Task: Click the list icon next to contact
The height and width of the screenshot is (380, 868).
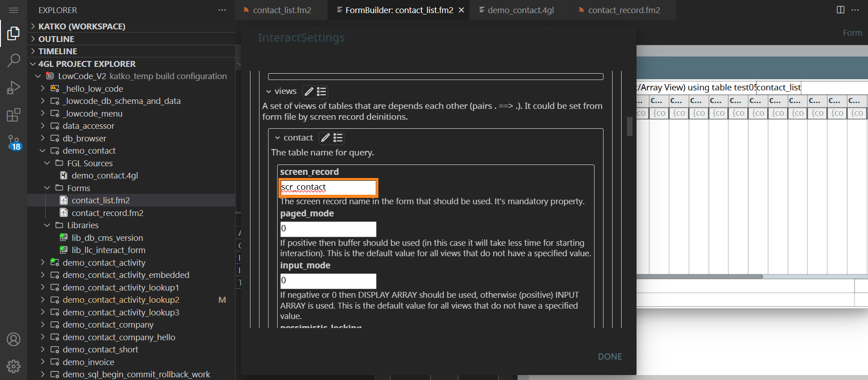Action: coord(338,138)
